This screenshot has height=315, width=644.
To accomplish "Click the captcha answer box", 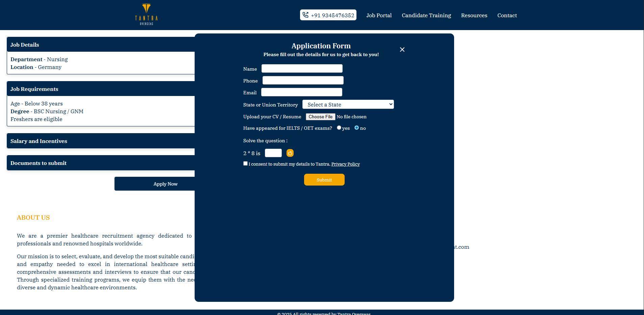I will [273, 153].
